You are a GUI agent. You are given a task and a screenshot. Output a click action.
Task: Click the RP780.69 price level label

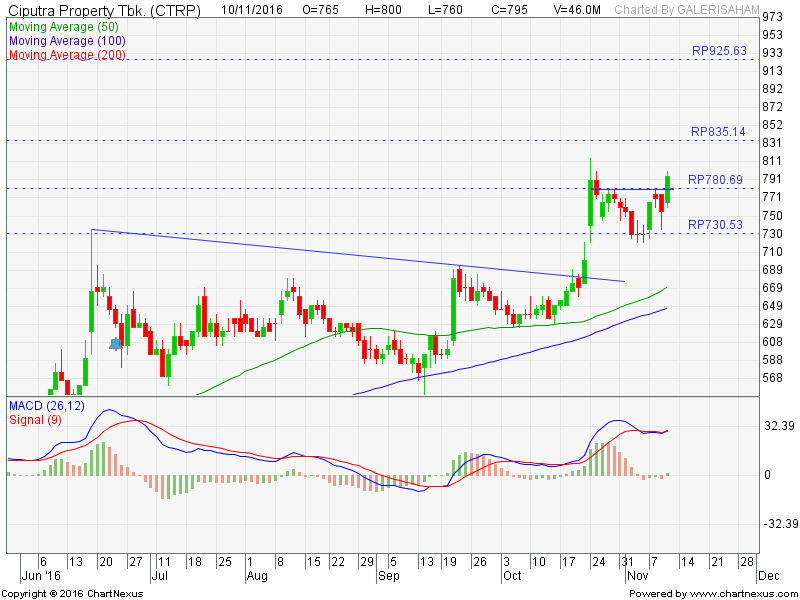pos(715,180)
